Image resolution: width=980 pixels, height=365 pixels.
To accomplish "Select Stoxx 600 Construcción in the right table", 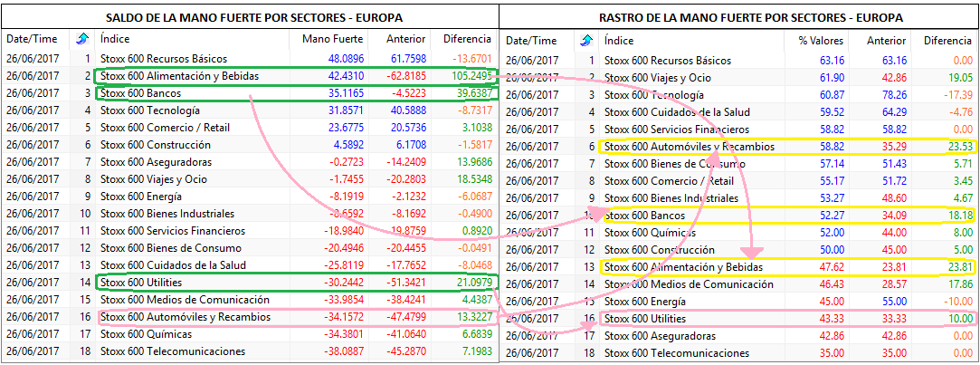I will tap(658, 251).
